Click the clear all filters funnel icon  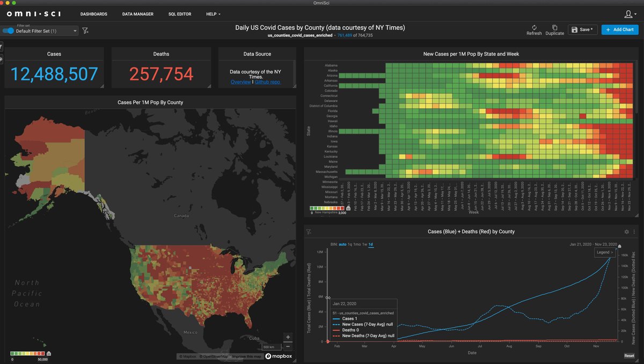coord(85,31)
